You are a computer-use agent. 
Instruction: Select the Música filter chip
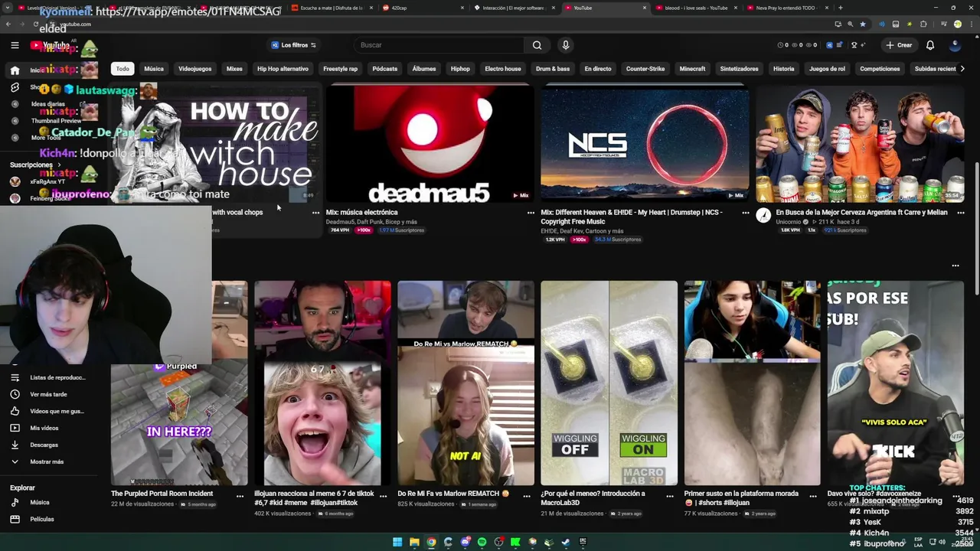[154, 69]
